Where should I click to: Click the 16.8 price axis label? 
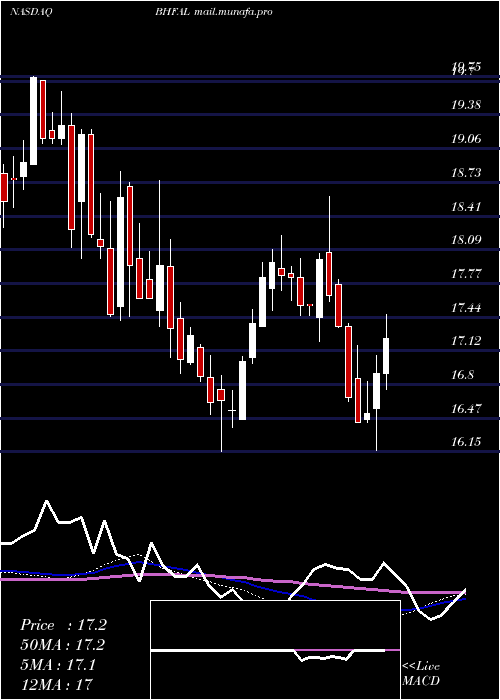pos(462,375)
